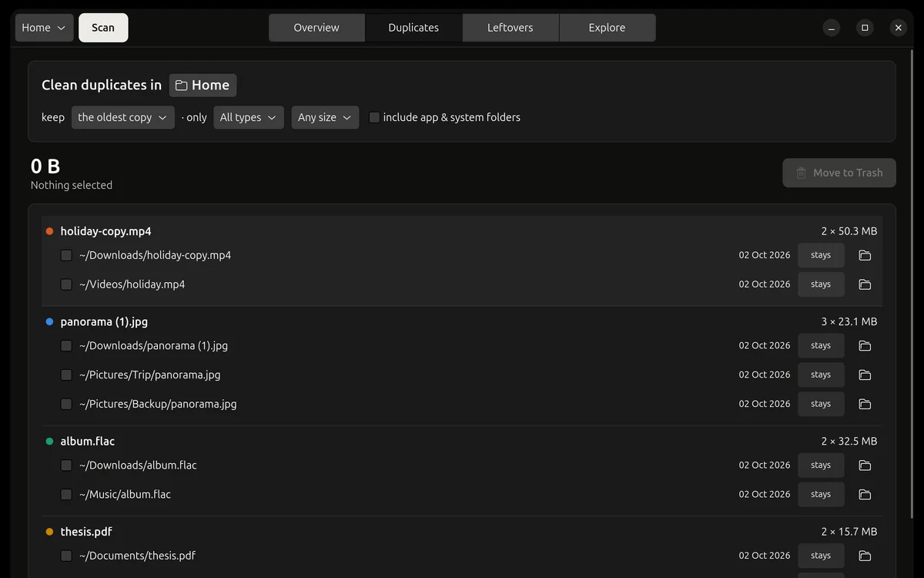
Task: Click the path ~/Pictures/Trip/panorama.jpg
Action: point(150,375)
